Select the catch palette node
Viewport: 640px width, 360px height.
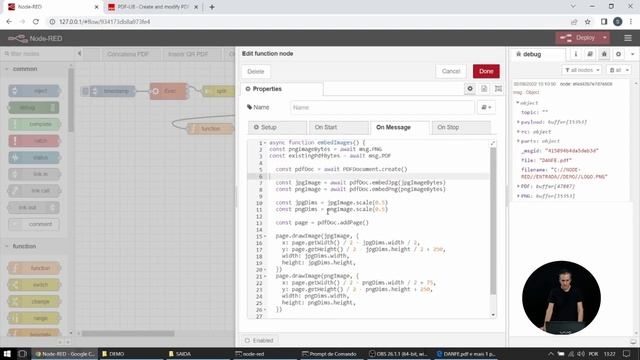click(34, 141)
